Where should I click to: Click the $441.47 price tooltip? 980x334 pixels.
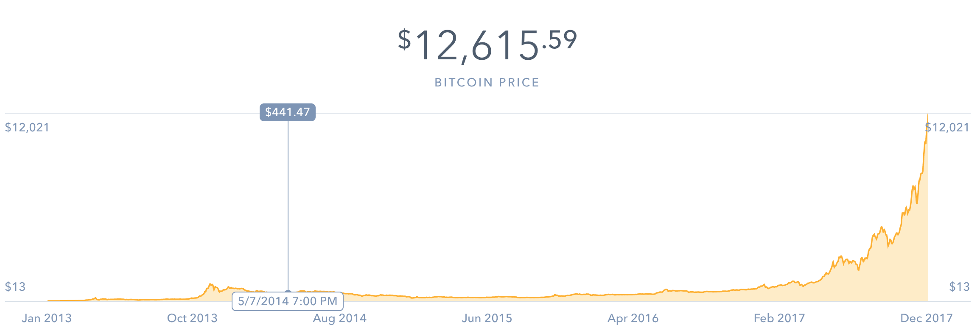(287, 112)
